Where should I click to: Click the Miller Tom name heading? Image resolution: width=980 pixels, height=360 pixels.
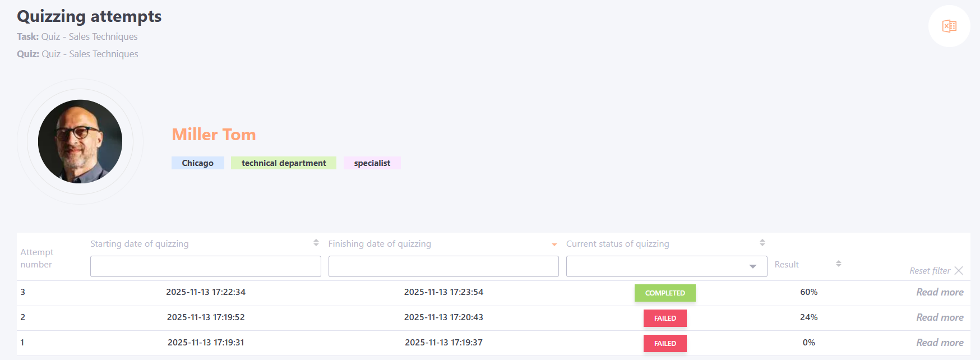[214, 135]
